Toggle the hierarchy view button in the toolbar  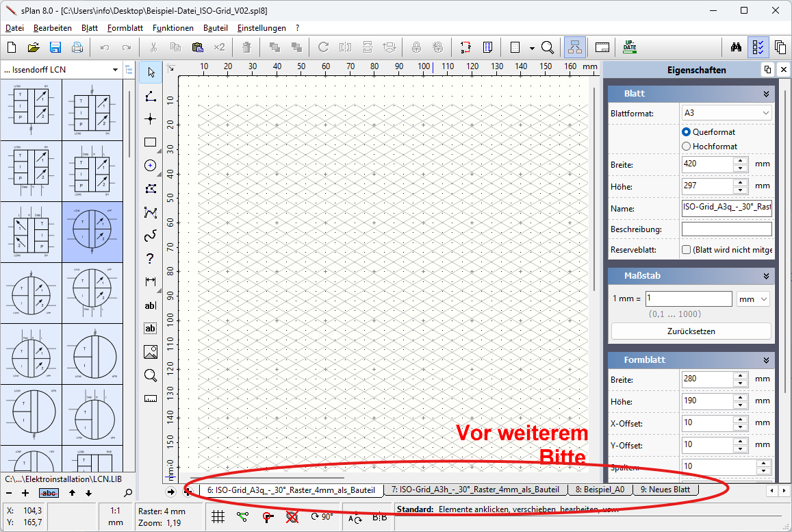pyautogui.click(x=575, y=47)
